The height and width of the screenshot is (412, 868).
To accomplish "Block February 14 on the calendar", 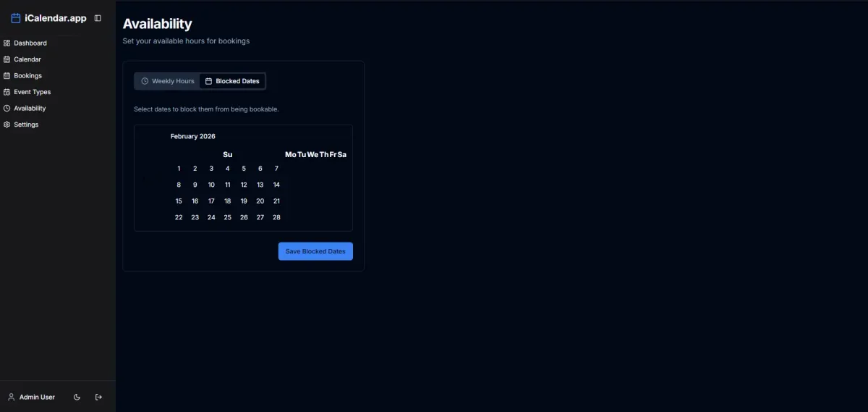I will [x=276, y=185].
